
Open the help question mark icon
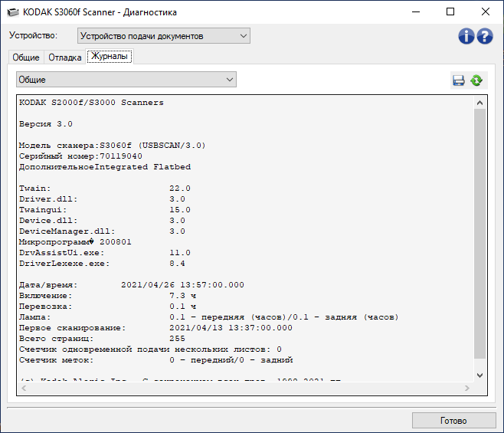485,36
